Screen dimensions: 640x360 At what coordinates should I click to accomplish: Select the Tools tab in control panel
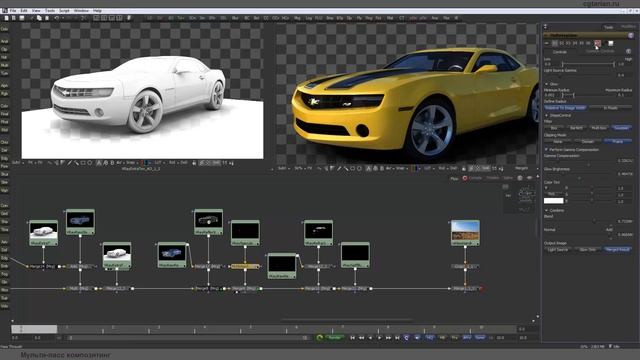point(608,27)
